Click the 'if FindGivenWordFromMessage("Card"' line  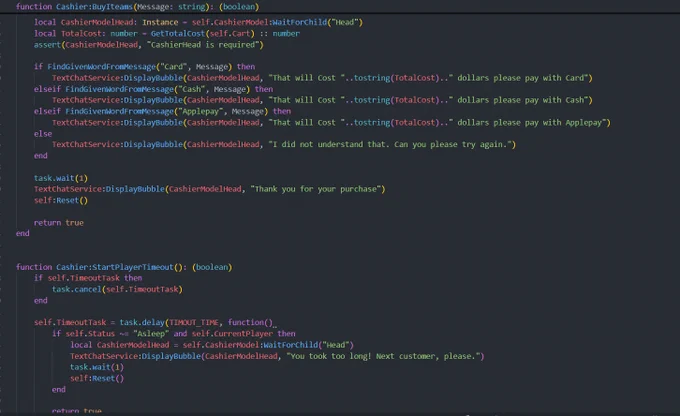144,66
